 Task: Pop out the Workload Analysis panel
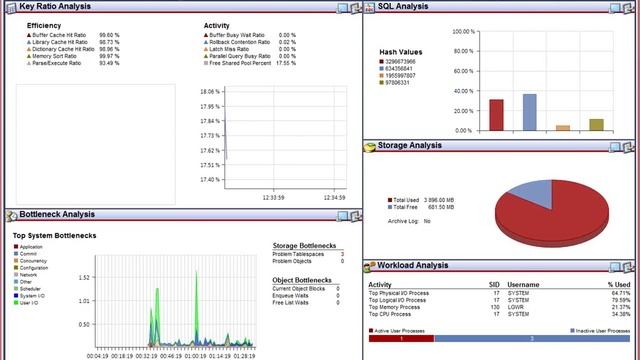click(629, 267)
